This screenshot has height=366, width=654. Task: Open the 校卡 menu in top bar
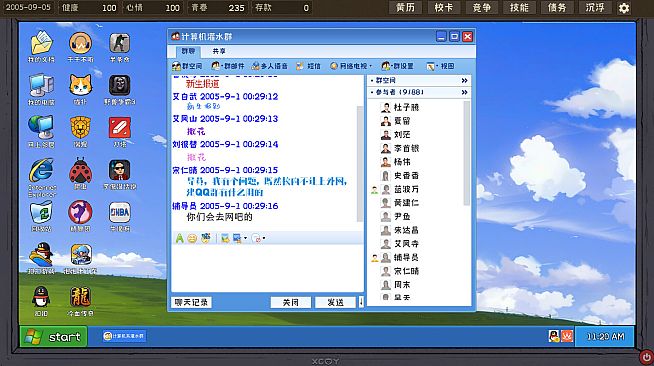click(x=443, y=8)
